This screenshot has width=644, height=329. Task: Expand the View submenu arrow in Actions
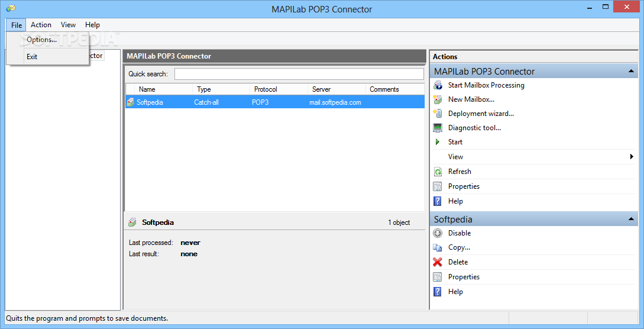click(x=632, y=156)
